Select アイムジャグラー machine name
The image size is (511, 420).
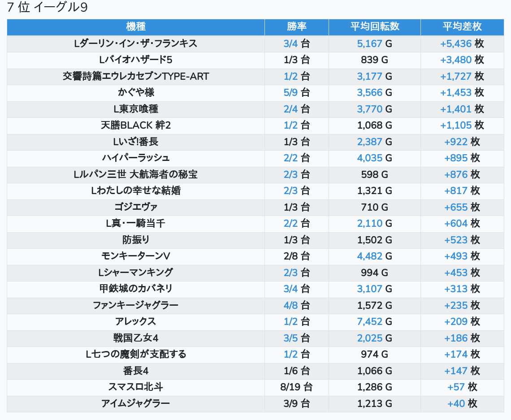(x=135, y=403)
